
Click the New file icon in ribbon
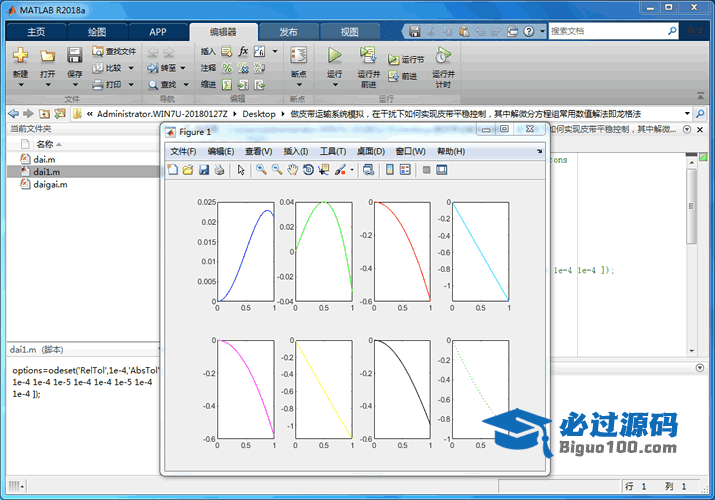(x=21, y=56)
